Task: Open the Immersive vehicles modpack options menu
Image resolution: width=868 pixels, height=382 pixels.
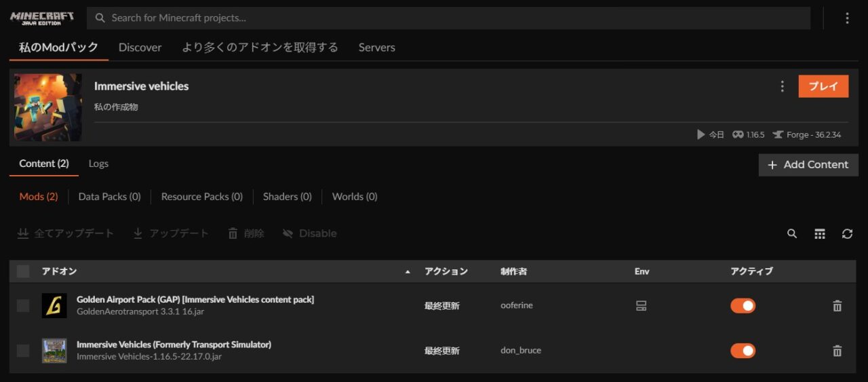Action: (782, 86)
